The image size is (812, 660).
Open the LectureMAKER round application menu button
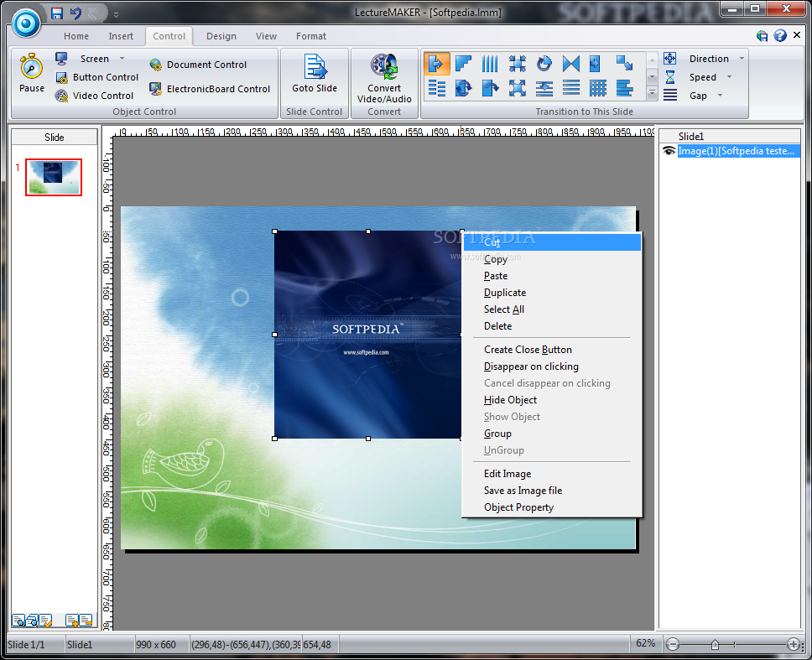[26, 23]
